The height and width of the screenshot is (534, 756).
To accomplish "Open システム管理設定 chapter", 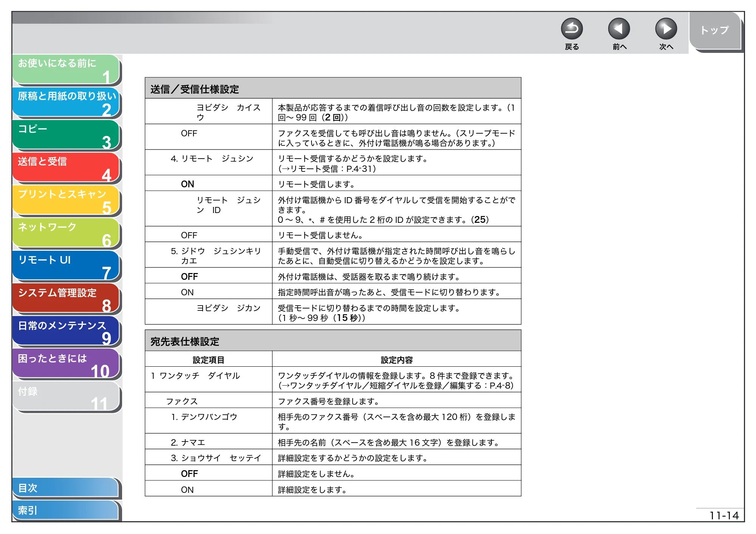I will point(66,299).
